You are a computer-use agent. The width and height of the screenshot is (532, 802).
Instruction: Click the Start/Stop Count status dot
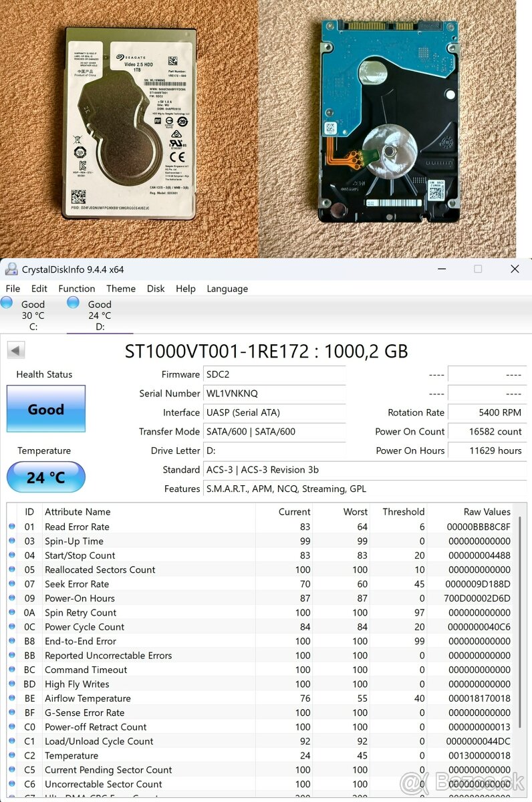point(12,555)
